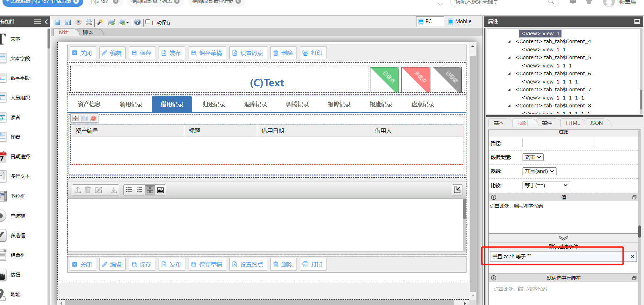Click the 借用日期 column header

tap(314, 131)
